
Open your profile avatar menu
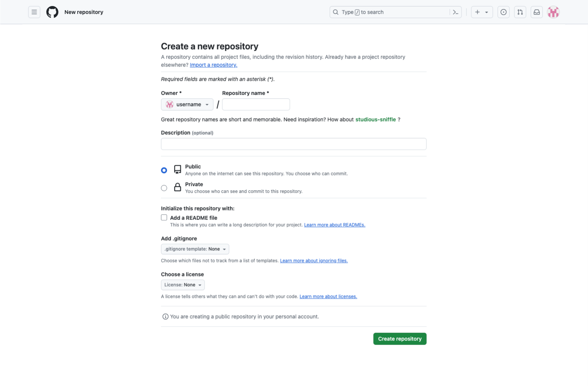[x=553, y=12]
